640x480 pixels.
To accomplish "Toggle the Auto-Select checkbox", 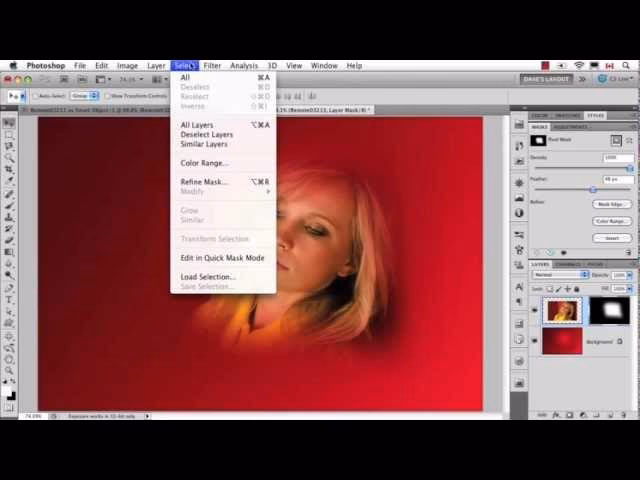I will tap(36, 96).
